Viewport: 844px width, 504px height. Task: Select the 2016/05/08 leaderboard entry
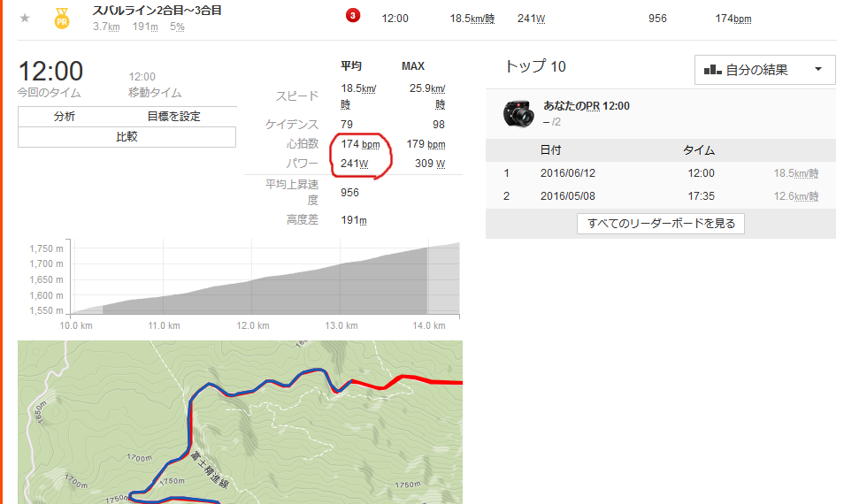click(x=661, y=195)
